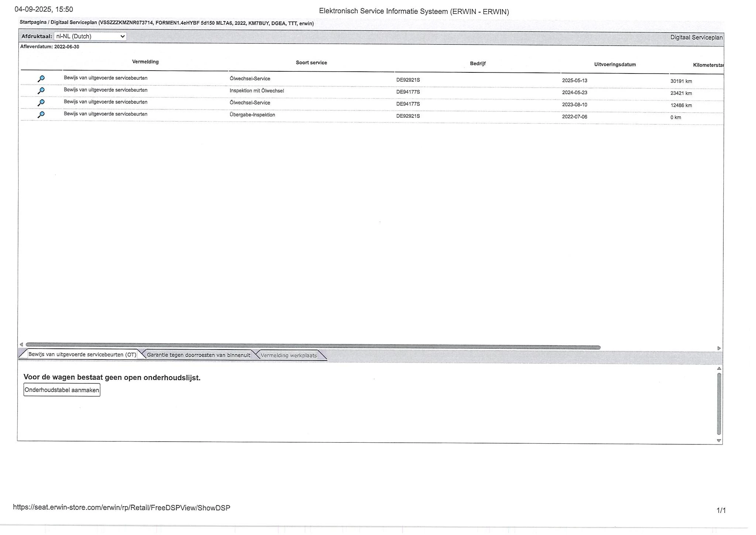This screenshot has height=535, width=756.
Task: Click the Soort service column header
Action: pos(311,63)
